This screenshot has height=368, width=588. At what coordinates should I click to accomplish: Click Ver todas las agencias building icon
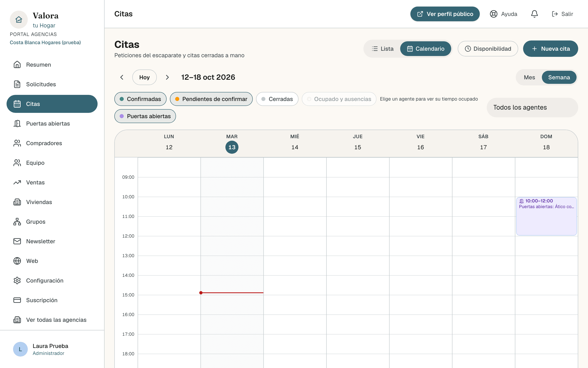[x=17, y=320]
